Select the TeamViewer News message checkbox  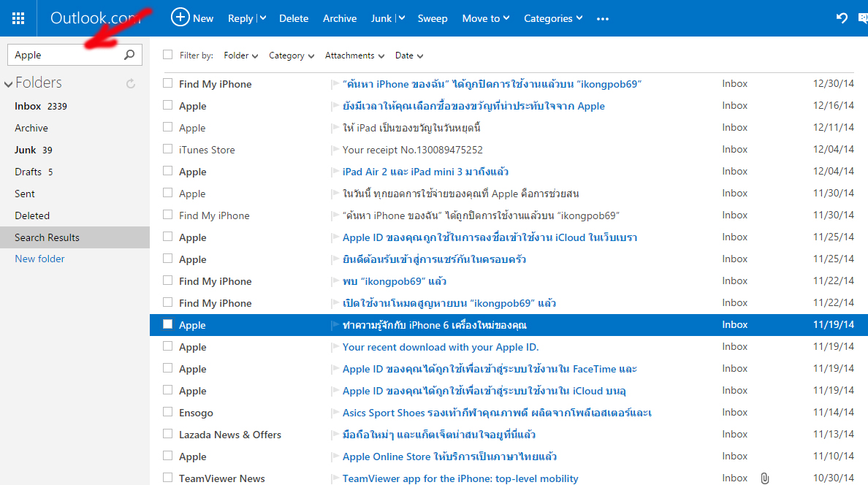tap(168, 477)
